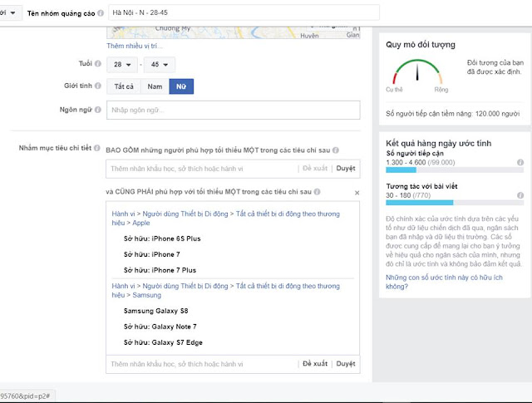Viewport: 532px width, 403px height.
Task: Click Duyệt in the BAO GỒM box
Action: [346, 168]
